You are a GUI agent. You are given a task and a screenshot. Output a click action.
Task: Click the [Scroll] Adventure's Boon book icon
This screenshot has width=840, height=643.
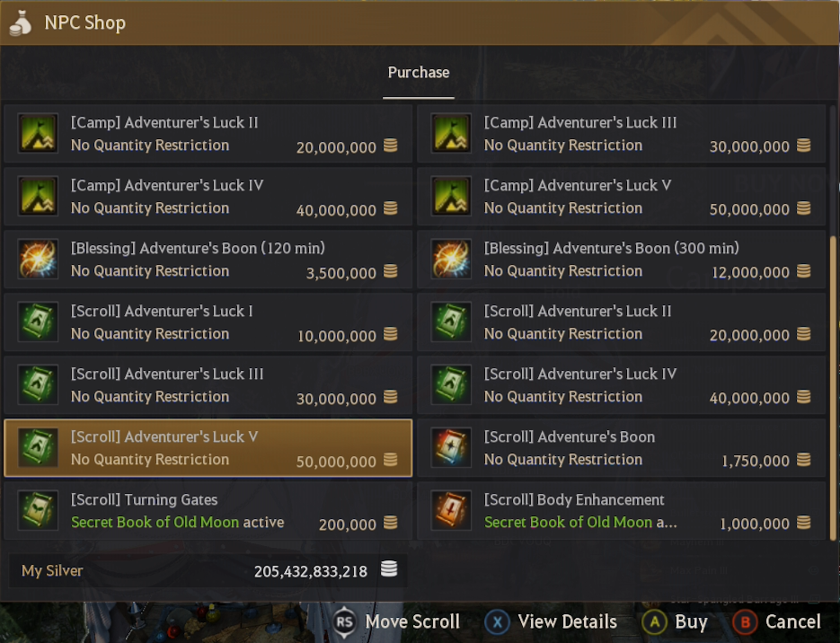(x=451, y=448)
